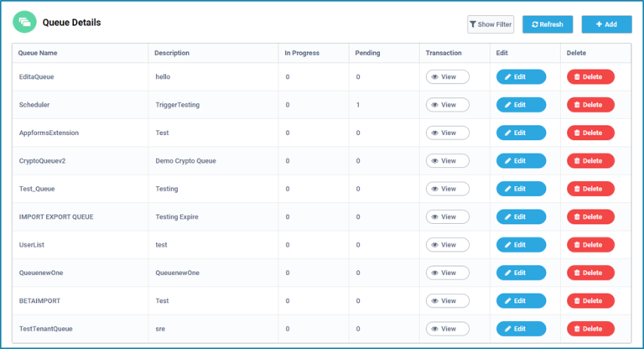
Task: Delete the BETAIMPORT queue
Action: 590,300
